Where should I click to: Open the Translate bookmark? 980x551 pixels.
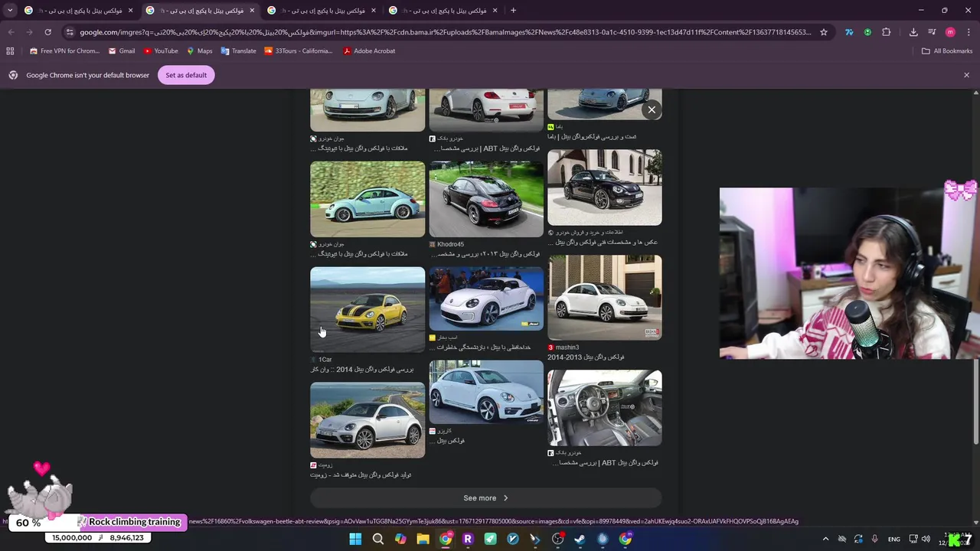pos(238,51)
